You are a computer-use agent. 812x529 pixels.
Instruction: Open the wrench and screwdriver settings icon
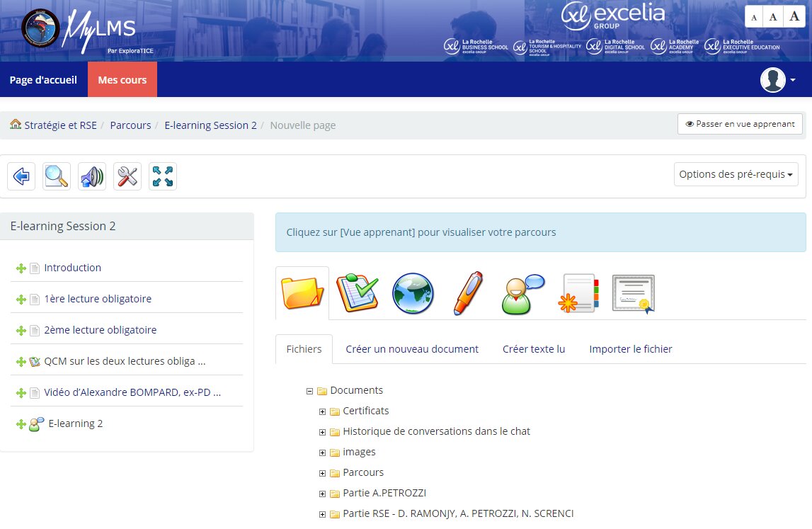(127, 176)
